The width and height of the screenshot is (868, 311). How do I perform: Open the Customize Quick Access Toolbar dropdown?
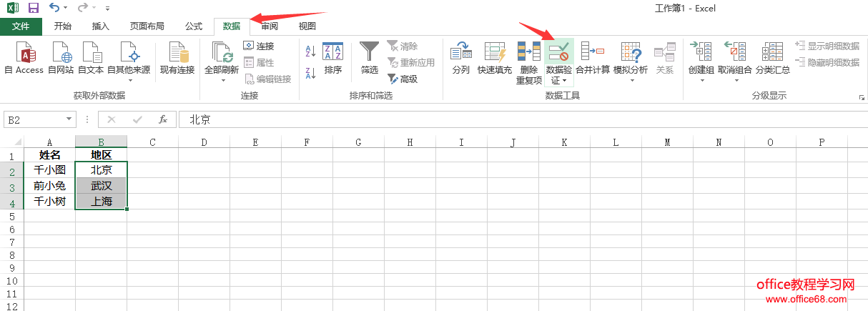click(107, 9)
